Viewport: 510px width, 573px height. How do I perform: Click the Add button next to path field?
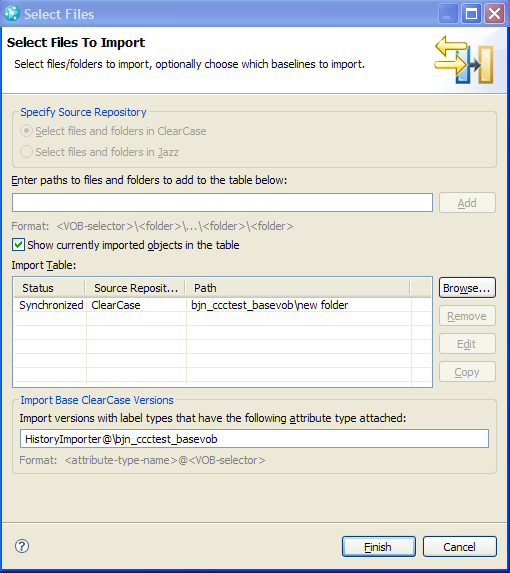point(467,202)
